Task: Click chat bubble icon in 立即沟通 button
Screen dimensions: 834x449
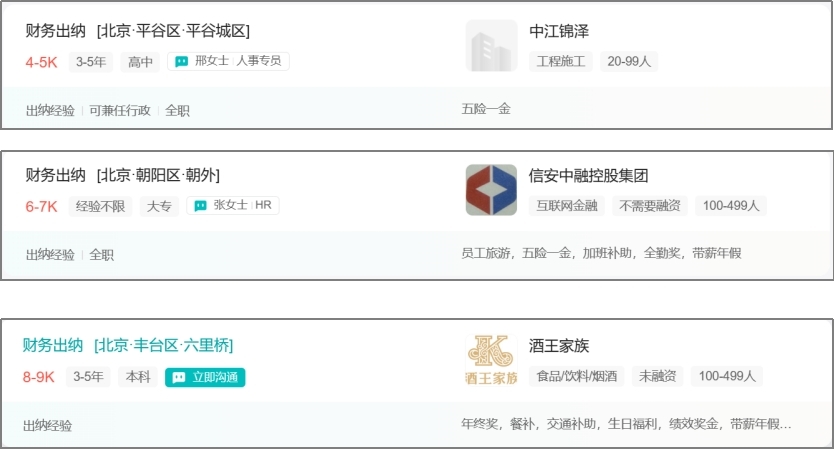Action: [179, 377]
